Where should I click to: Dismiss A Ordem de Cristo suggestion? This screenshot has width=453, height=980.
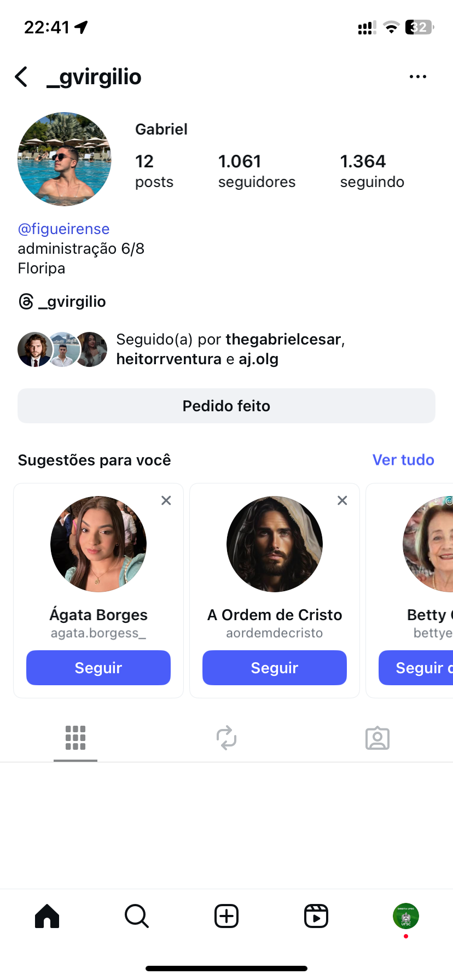point(342,500)
